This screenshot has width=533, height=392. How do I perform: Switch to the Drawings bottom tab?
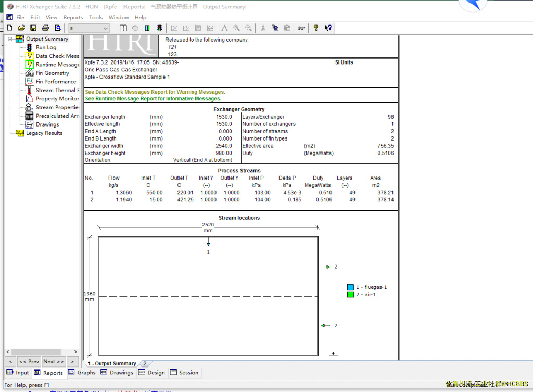point(117,373)
